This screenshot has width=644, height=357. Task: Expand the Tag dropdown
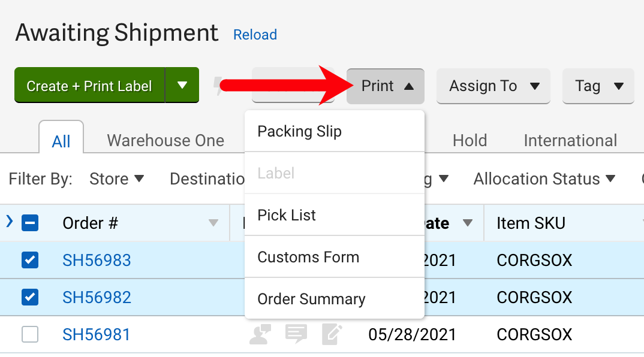click(x=598, y=86)
